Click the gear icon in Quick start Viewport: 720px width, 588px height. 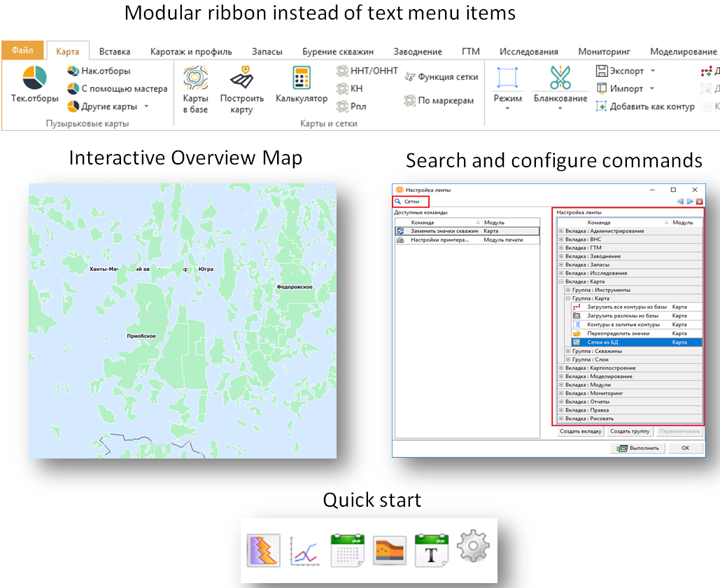tap(473, 547)
